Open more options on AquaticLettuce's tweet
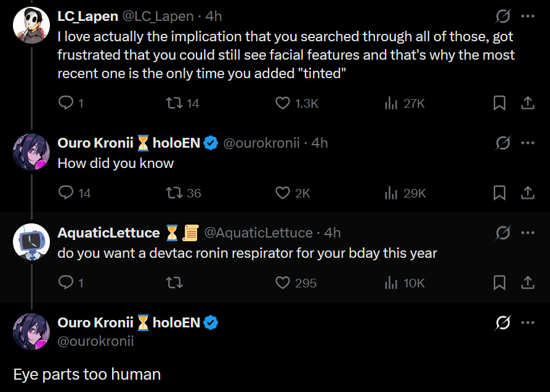Viewport: 550px width, 392px height. pyautogui.click(x=528, y=233)
